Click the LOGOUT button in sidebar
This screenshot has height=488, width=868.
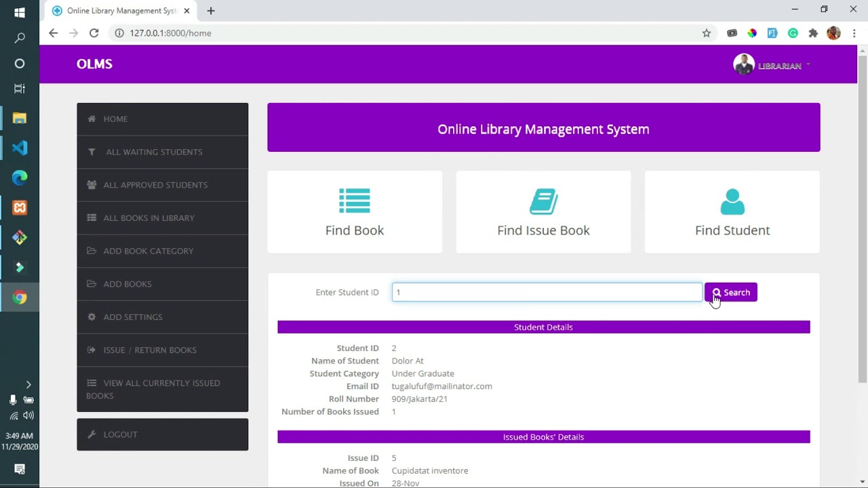(162, 434)
